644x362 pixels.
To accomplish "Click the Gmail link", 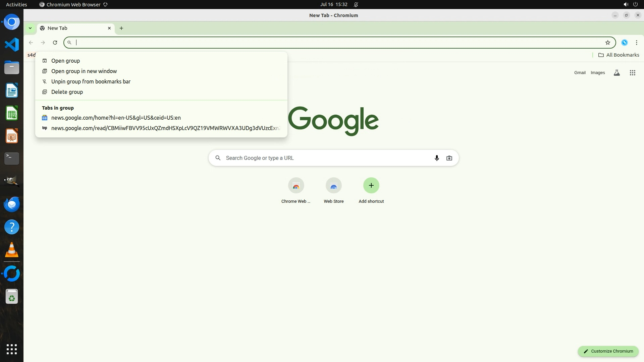I will [x=580, y=73].
